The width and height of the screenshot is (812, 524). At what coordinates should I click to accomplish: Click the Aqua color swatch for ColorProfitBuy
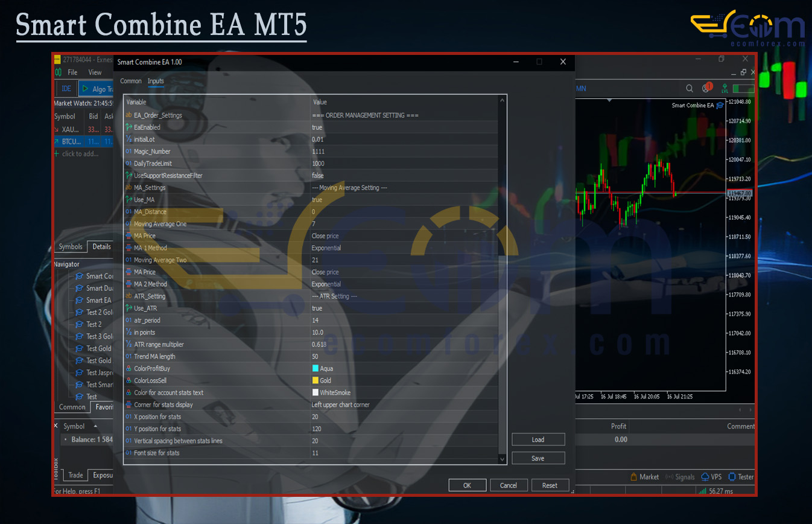coord(316,369)
